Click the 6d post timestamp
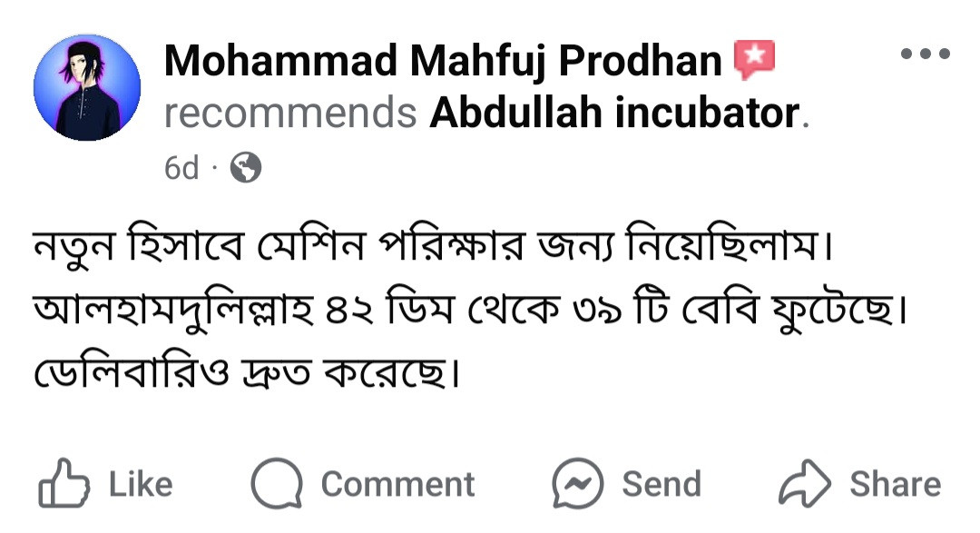 (x=181, y=169)
